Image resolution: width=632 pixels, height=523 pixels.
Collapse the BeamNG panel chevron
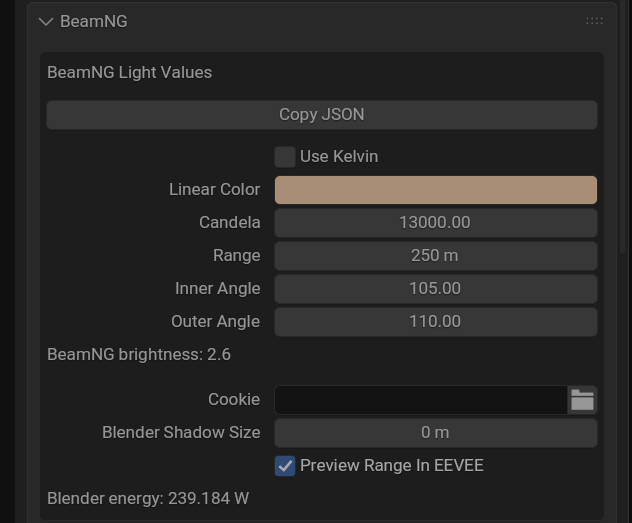tap(46, 22)
